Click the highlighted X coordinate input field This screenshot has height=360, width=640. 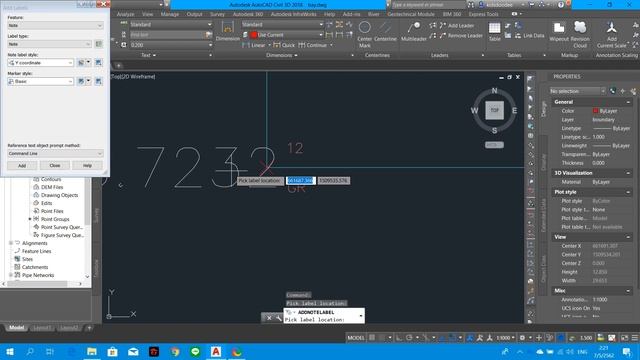pyautogui.click(x=301, y=180)
